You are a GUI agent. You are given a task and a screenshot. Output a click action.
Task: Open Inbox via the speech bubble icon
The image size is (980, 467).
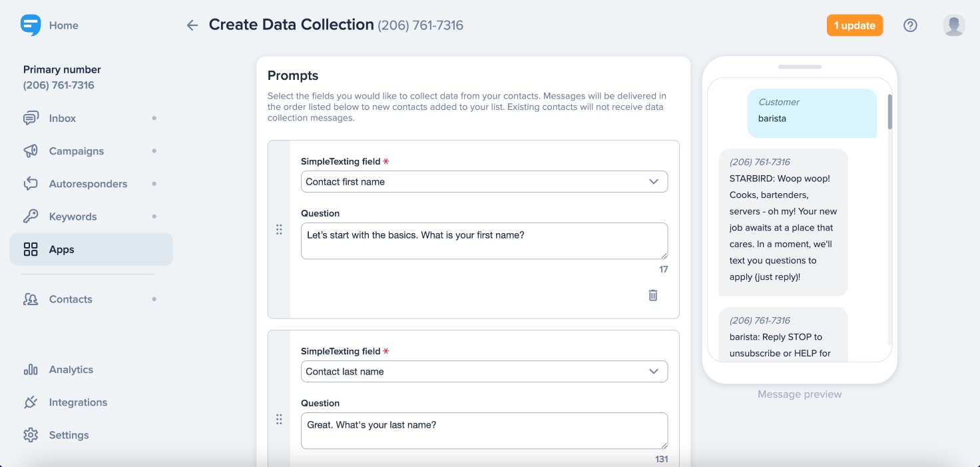pos(31,118)
